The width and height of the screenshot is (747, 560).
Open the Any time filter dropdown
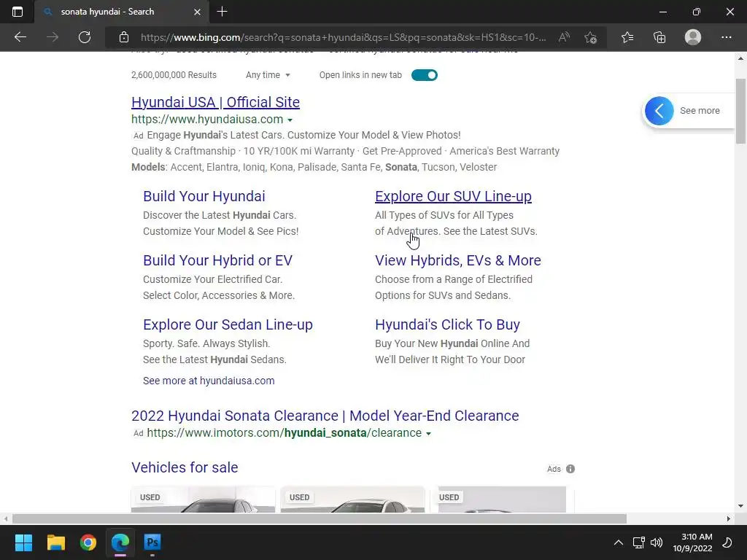click(x=268, y=75)
